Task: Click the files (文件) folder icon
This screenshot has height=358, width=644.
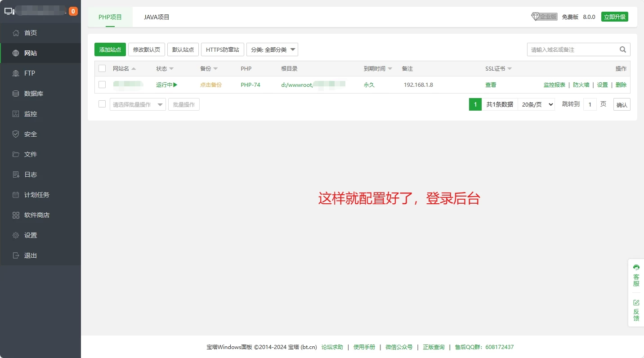Action: click(16, 154)
